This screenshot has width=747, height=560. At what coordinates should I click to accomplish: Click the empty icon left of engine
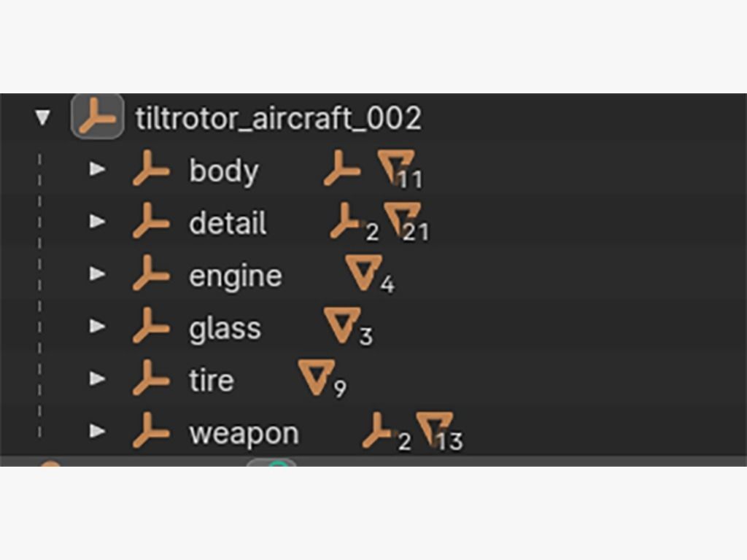coord(151,274)
